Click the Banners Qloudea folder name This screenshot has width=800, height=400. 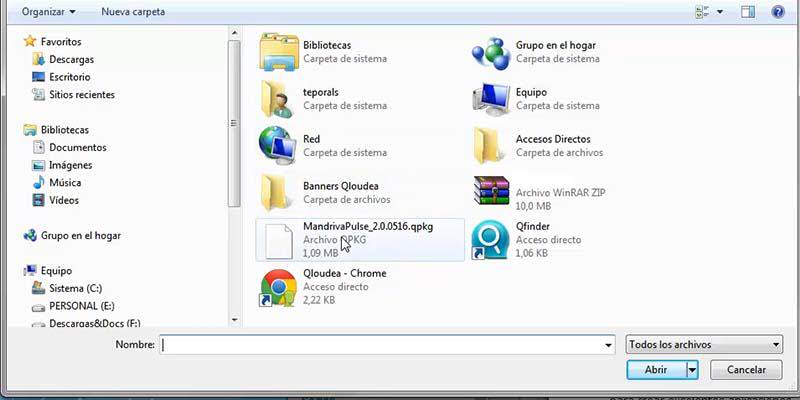(x=341, y=186)
